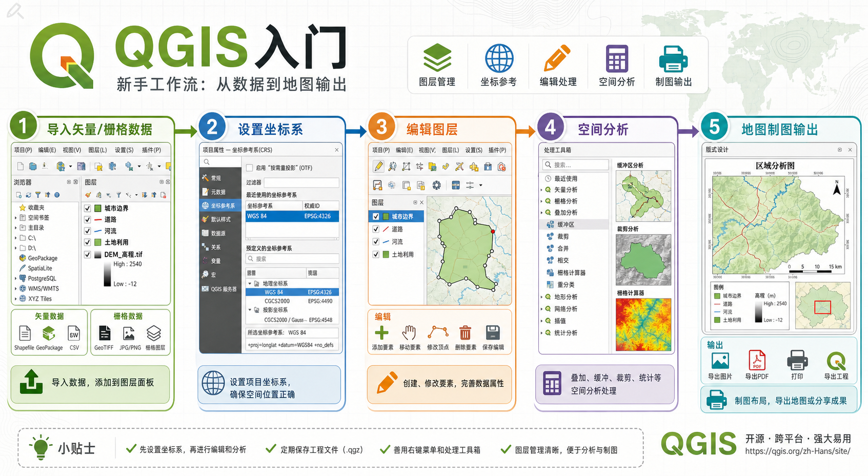Viewport: 868px width, 476px height.
Task: Expand the C:\ drive node
Action: (x=15, y=238)
